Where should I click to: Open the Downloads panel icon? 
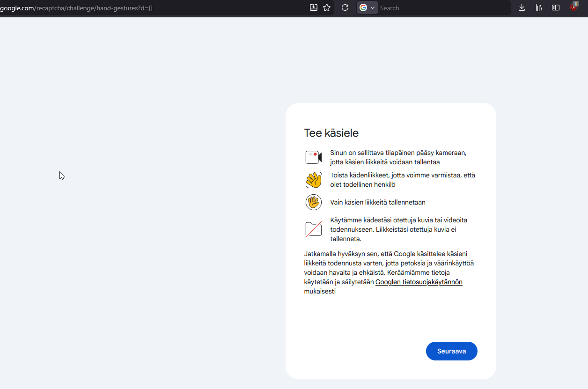point(522,7)
